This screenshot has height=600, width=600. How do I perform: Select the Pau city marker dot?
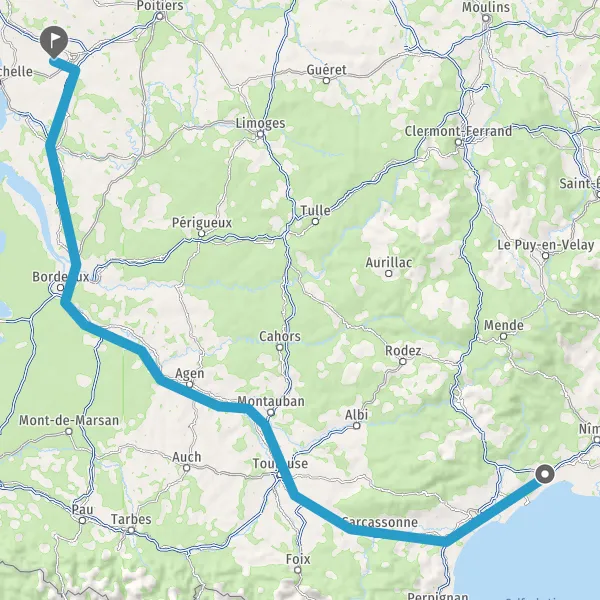pos(82,520)
